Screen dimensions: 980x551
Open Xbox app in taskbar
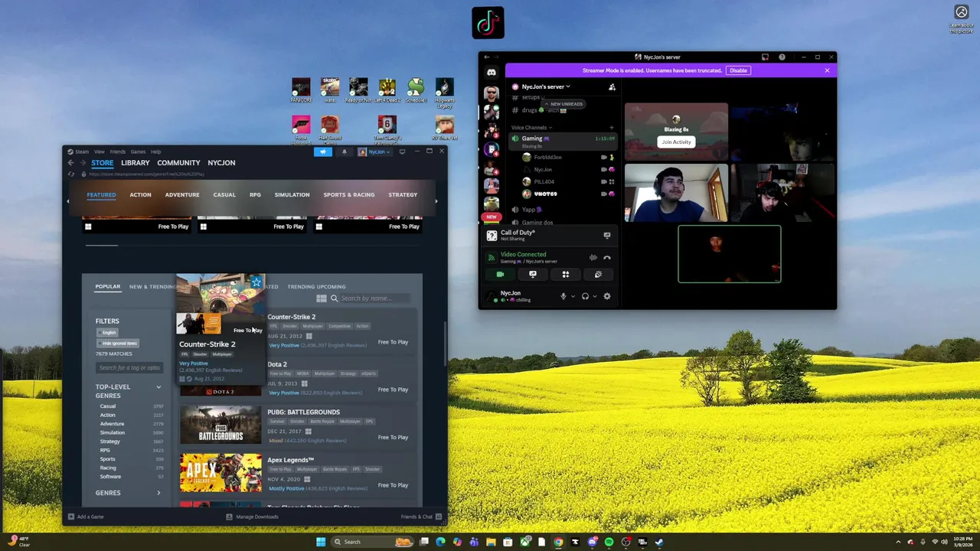pyautogui.click(x=525, y=542)
